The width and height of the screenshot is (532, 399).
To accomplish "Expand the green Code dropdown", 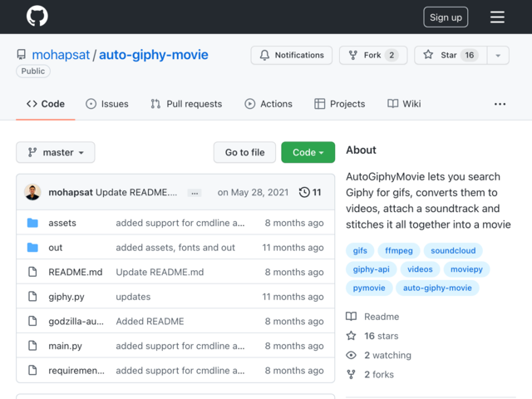I will 308,152.
